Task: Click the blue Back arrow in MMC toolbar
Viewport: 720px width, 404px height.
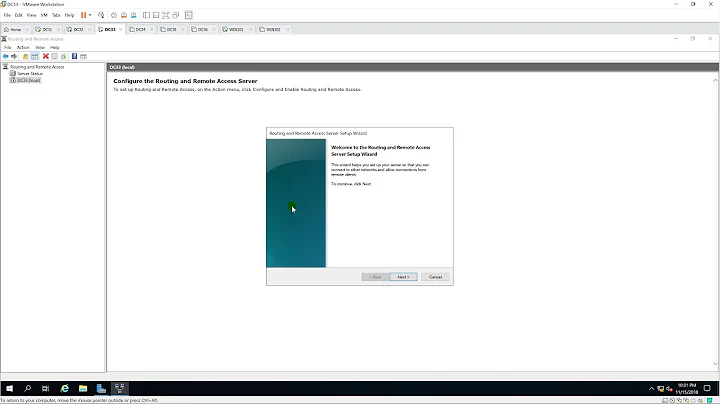Action: tap(6, 56)
